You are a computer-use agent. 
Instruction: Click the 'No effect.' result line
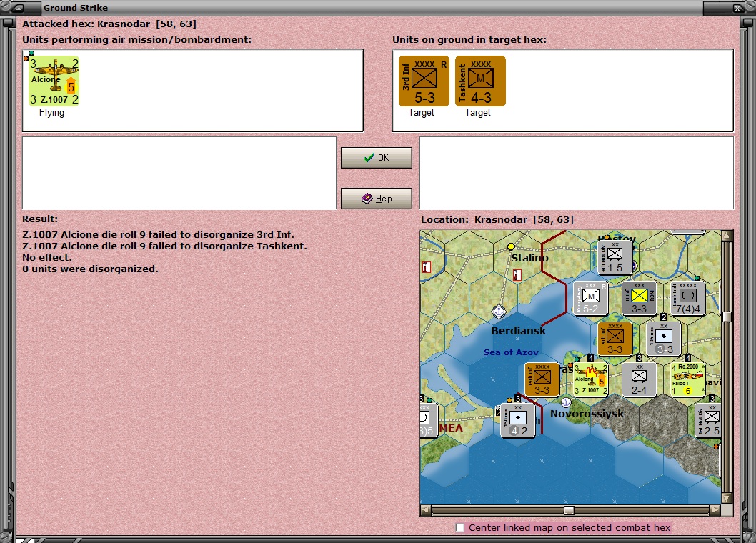[x=46, y=257]
